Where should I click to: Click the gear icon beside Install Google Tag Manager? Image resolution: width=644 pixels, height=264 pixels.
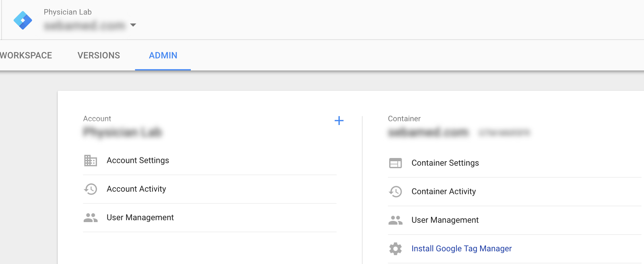click(x=395, y=249)
